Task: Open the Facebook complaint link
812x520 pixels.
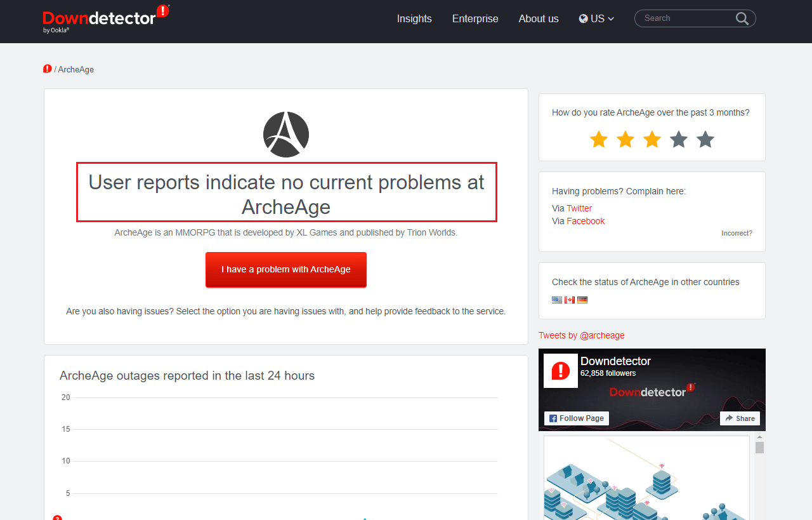Action: (x=586, y=221)
